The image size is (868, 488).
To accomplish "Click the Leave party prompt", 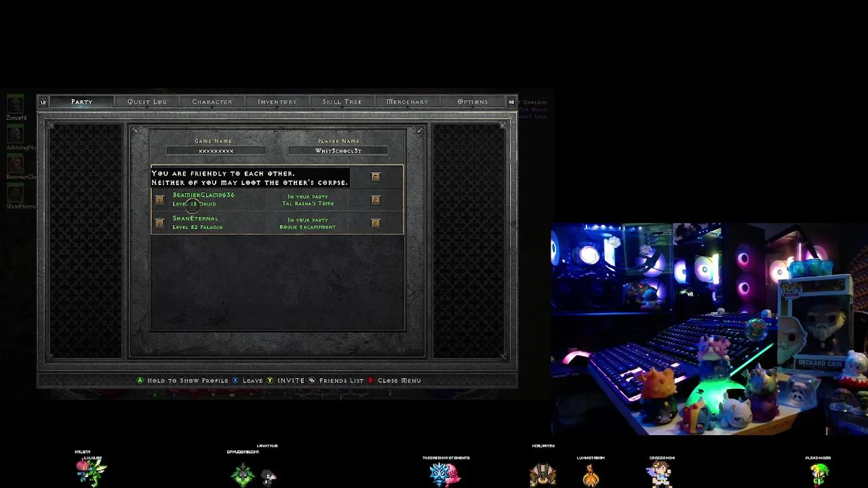I will (253, 381).
